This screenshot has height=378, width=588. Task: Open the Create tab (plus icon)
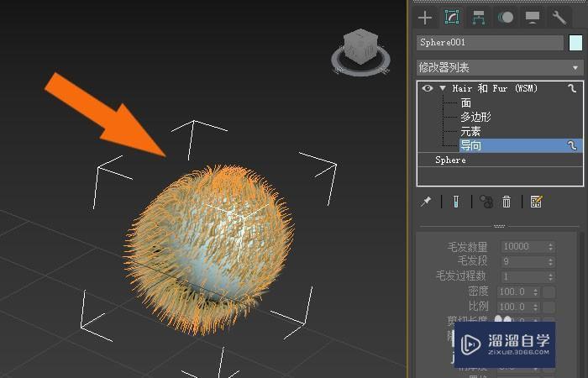coord(425,18)
